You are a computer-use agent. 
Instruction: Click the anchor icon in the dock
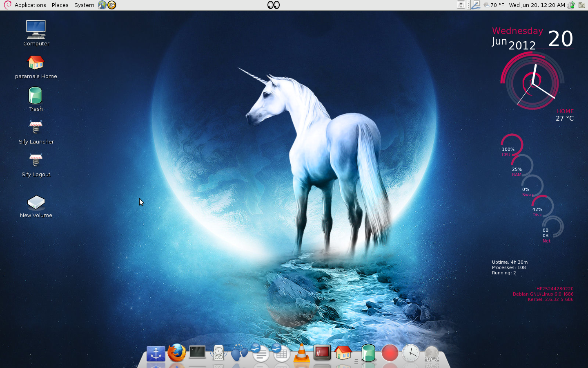(156, 353)
